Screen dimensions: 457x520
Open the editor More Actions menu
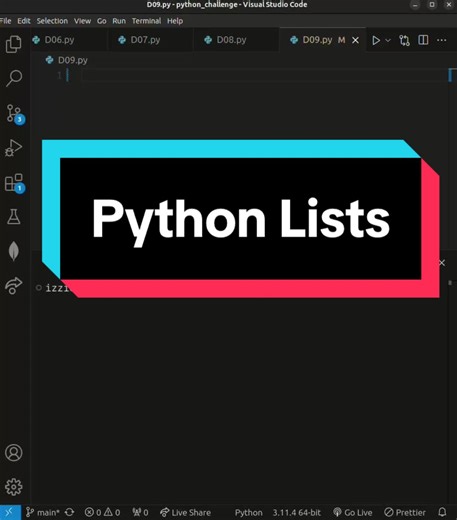tap(442, 40)
